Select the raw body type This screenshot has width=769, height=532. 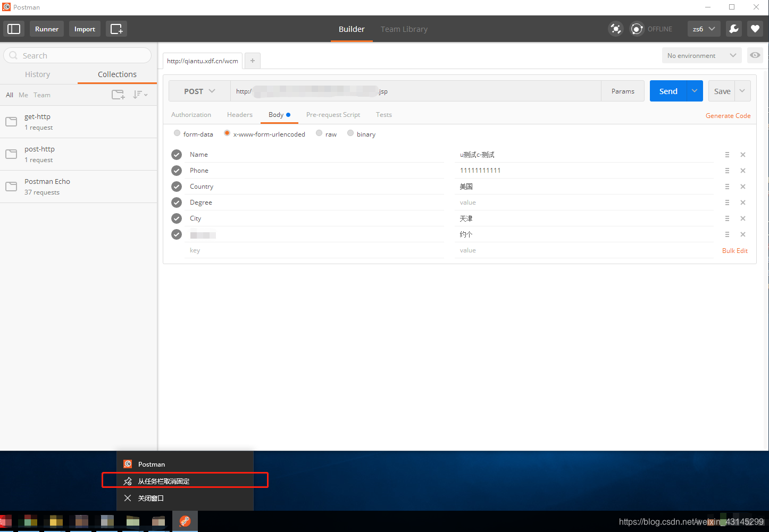pyautogui.click(x=319, y=133)
